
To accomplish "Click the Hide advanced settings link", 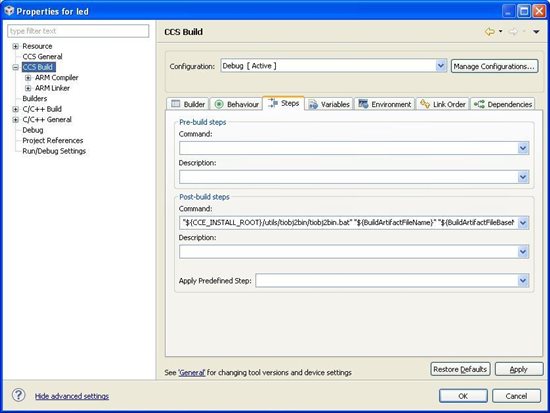I will 72,396.
